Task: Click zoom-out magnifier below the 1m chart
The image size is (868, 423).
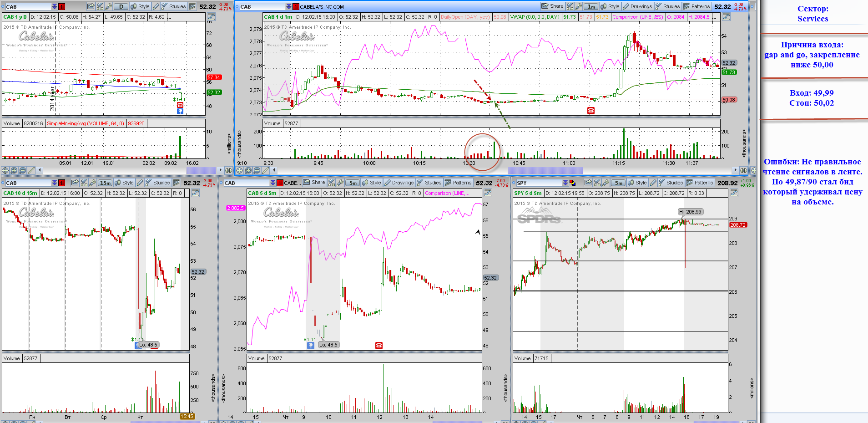Action: tap(257, 170)
